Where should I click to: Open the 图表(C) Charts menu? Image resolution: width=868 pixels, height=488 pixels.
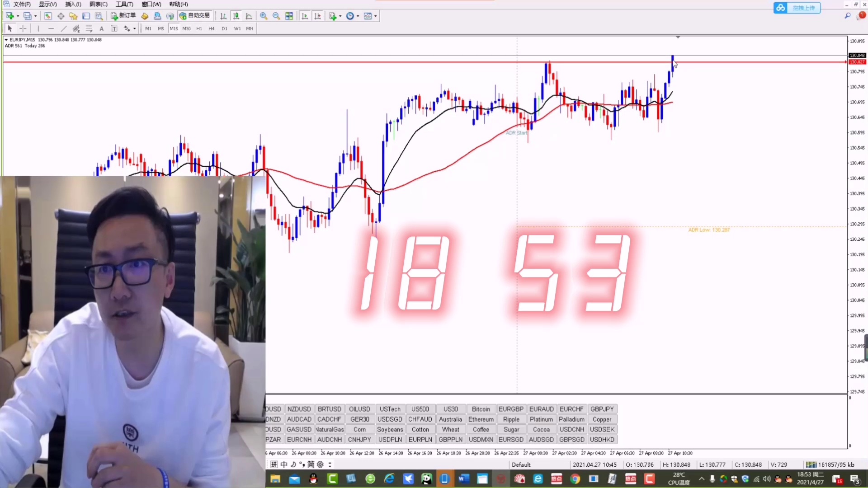[x=98, y=4]
